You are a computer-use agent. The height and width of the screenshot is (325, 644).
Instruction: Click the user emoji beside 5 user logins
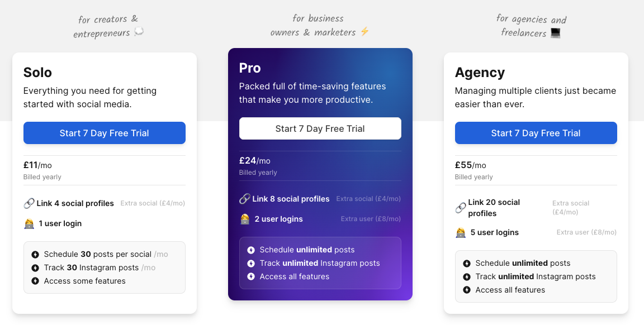pos(461,232)
